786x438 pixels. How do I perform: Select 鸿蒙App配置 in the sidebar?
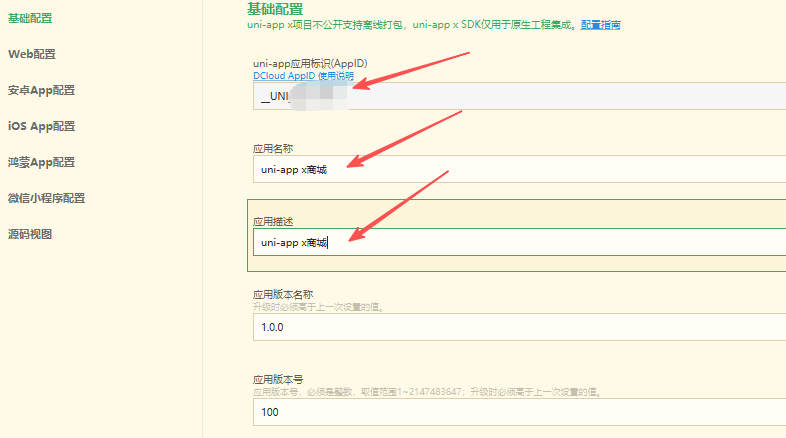click(x=41, y=162)
